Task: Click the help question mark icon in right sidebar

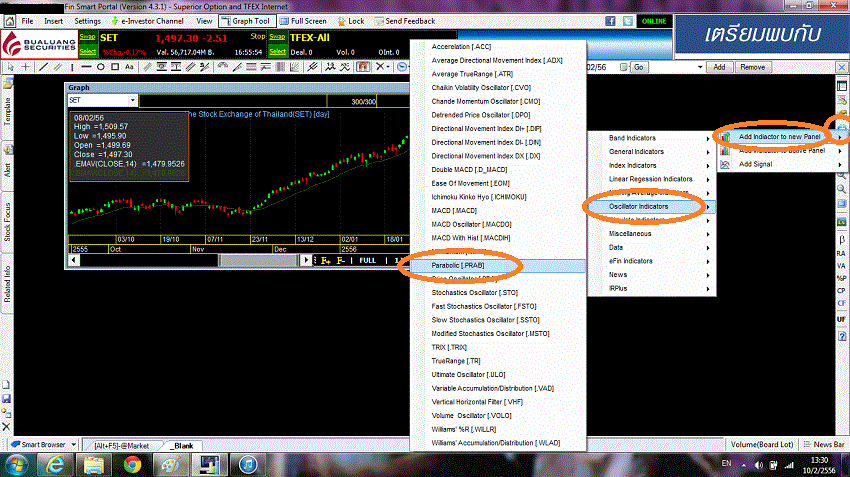Action: tap(842, 336)
